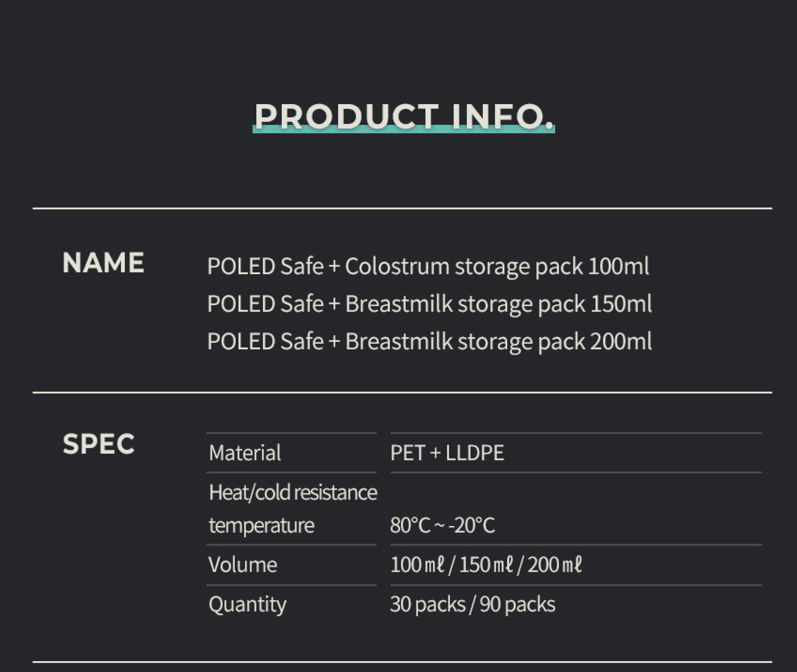Click the teal underline beneath PRODUCT INFO.

click(404, 130)
